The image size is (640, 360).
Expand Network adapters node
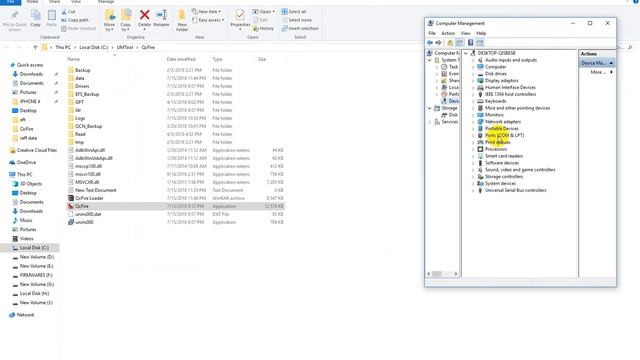(473, 122)
